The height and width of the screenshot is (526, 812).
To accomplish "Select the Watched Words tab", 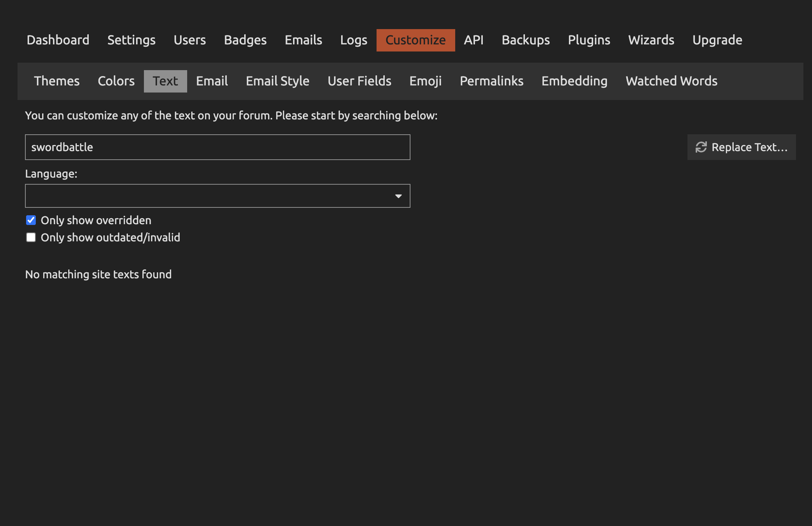I will (x=671, y=81).
